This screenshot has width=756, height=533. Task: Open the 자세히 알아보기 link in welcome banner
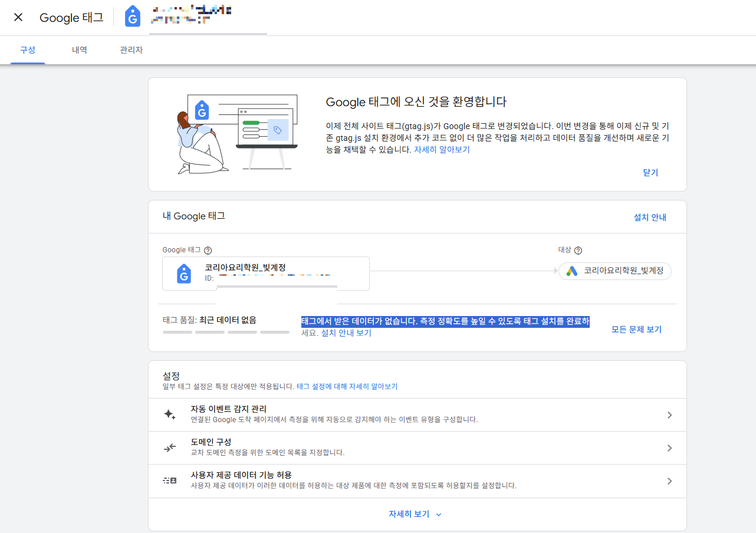(442, 150)
